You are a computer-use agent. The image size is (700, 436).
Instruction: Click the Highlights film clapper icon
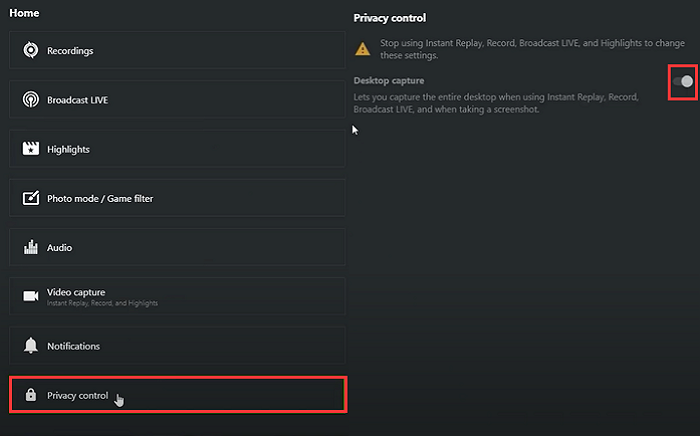click(30, 149)
